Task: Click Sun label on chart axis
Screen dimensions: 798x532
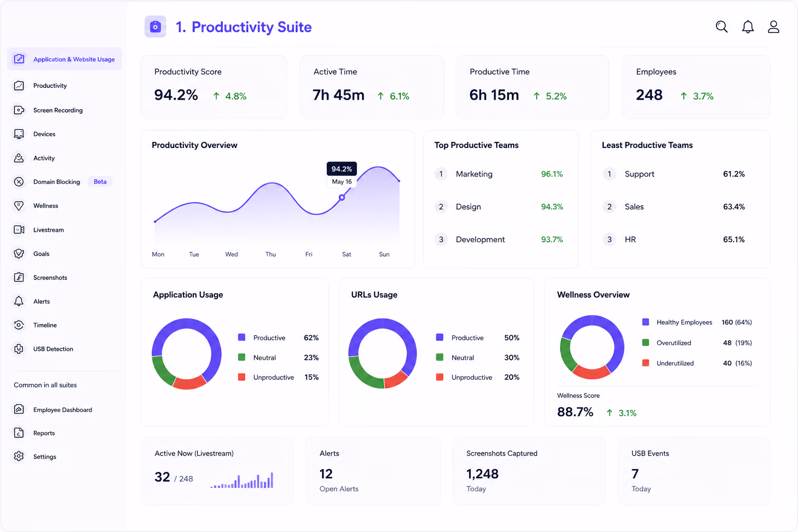Action: tap(384, 254)
